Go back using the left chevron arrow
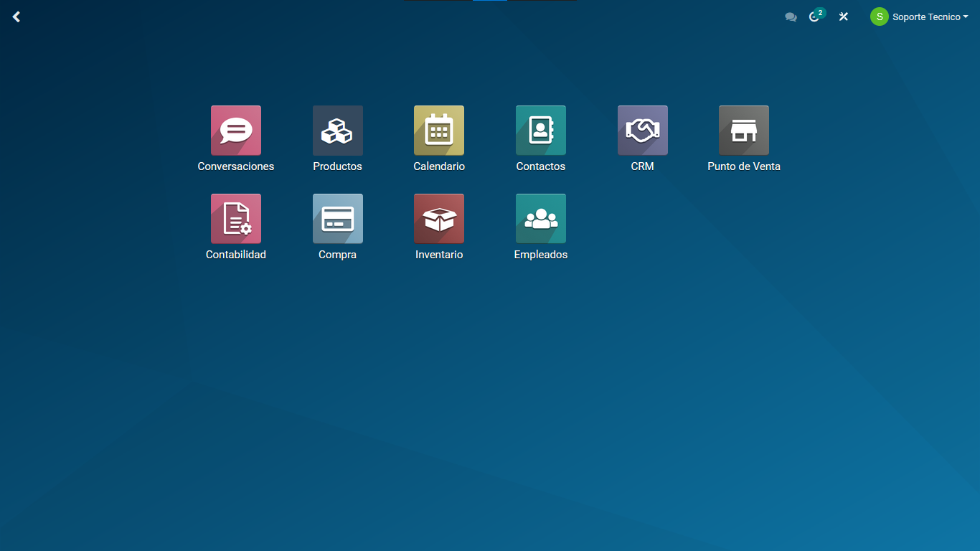980x551 pixels. (x=17, y=17)
